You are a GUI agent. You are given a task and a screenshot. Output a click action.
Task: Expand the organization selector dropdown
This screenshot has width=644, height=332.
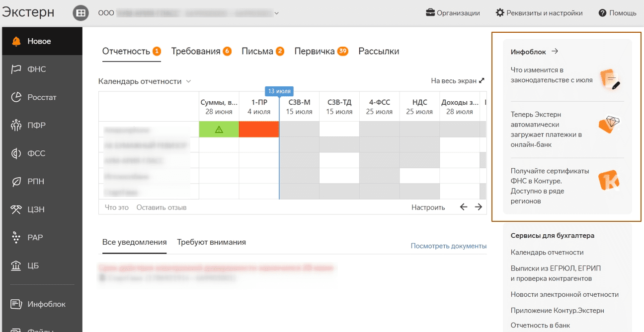tap(276, 13)
